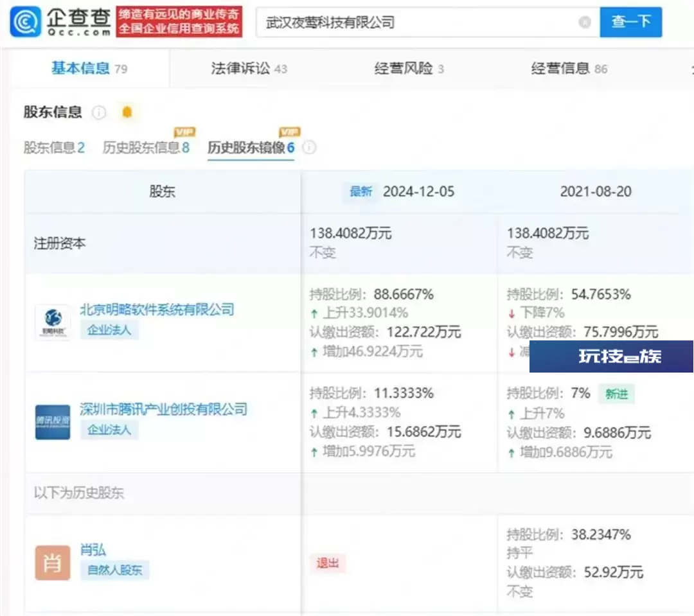Click the orange bell alert icon
Viewport: 694px width, 616px height.
point(127,112)
